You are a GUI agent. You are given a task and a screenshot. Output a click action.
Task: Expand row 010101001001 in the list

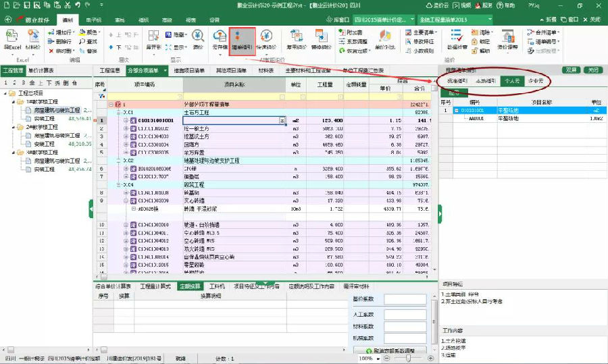(126, 120)
